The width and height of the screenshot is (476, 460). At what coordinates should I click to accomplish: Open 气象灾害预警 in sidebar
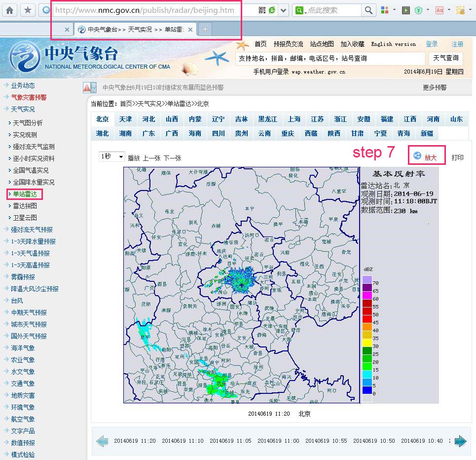(29, 98)
